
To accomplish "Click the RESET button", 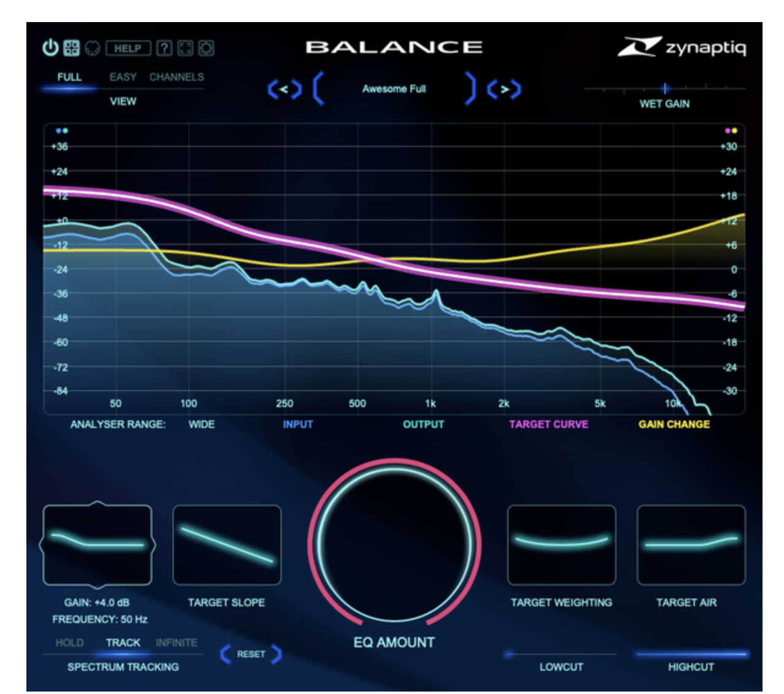I will [x=251, y=654].
